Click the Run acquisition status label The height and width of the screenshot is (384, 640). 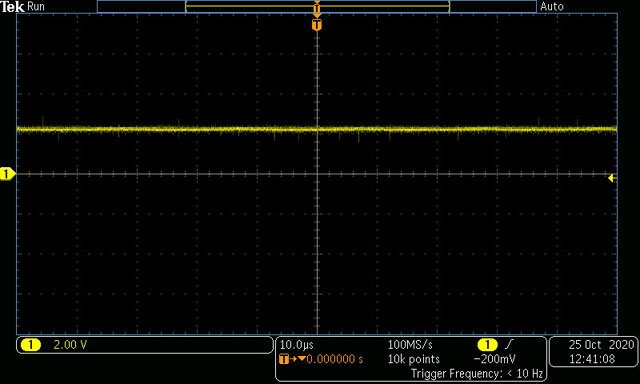pyautogui.click(x=36, y=7)
